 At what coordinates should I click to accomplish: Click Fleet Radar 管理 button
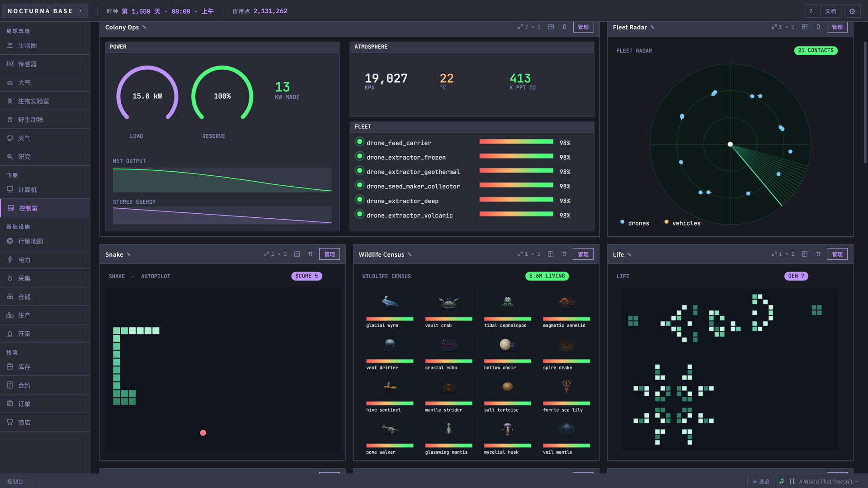click(x=837, y=27)
